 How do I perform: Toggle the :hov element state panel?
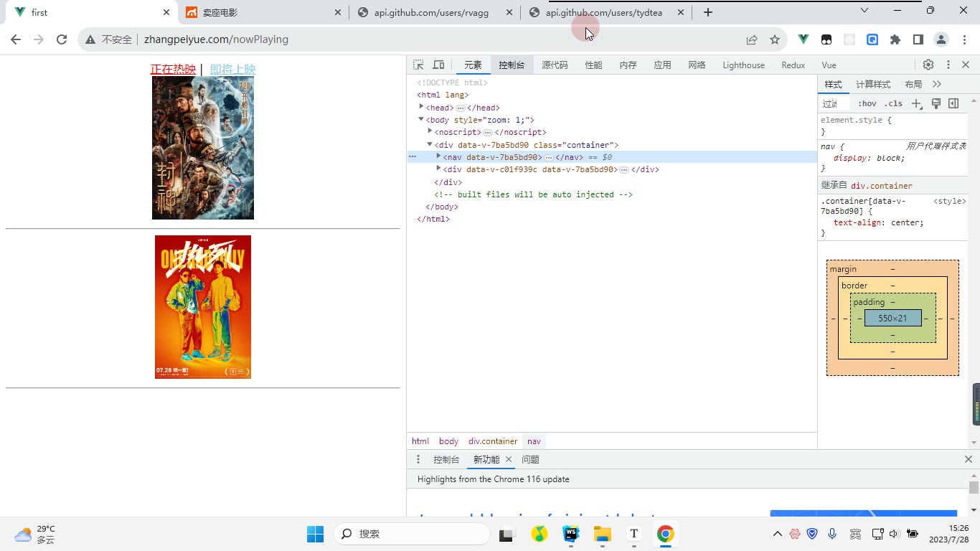coord(867,103)
